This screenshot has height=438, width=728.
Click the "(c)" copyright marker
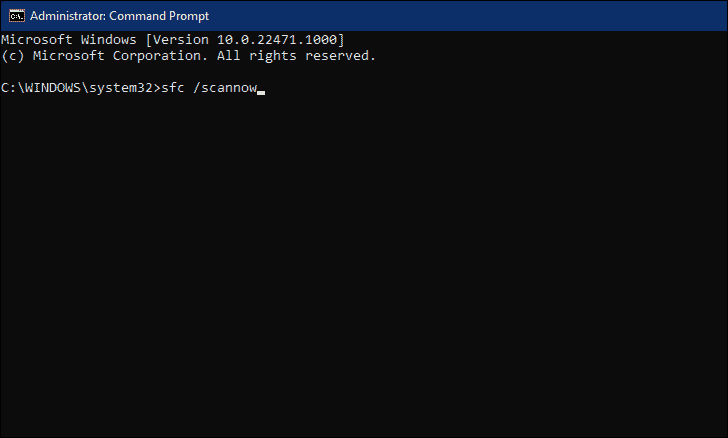tap(13, 56)
